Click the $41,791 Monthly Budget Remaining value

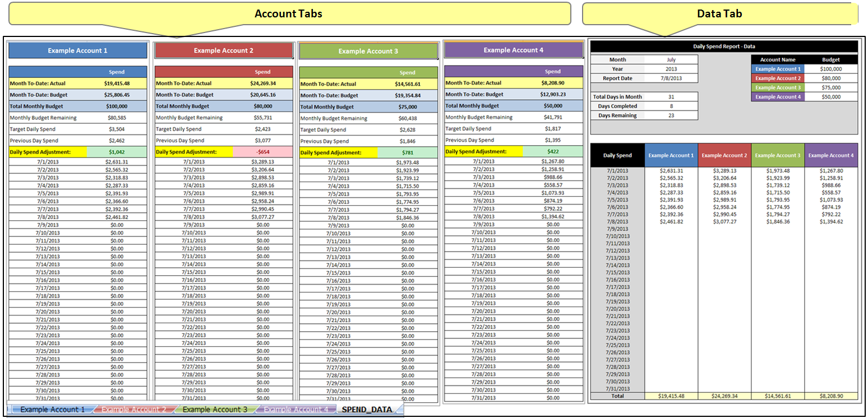(x=553, y=117)
